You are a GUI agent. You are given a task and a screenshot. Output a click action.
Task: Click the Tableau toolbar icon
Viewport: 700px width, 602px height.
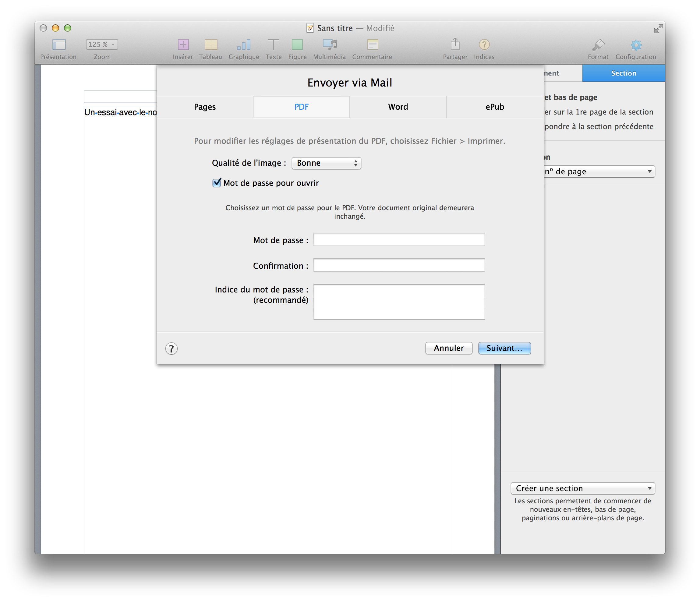pyautogui.click(x=210, y=44)
